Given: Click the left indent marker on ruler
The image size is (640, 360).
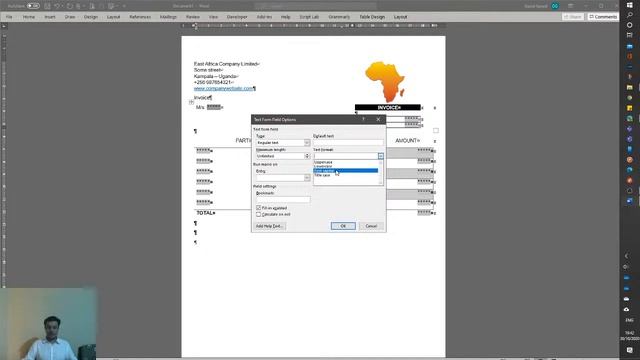Looking at the screenshot, I should (196, 27).
